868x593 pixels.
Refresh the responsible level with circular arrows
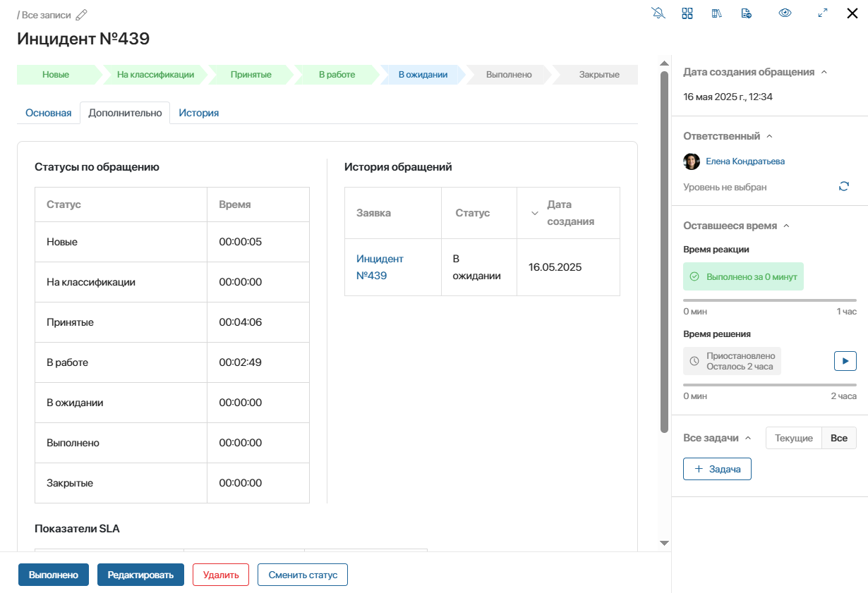(x=843, y=186)
